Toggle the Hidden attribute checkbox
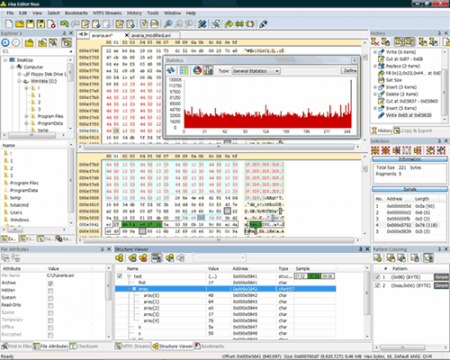The width and height of the screenshot is (450, 360). (50, 291)
